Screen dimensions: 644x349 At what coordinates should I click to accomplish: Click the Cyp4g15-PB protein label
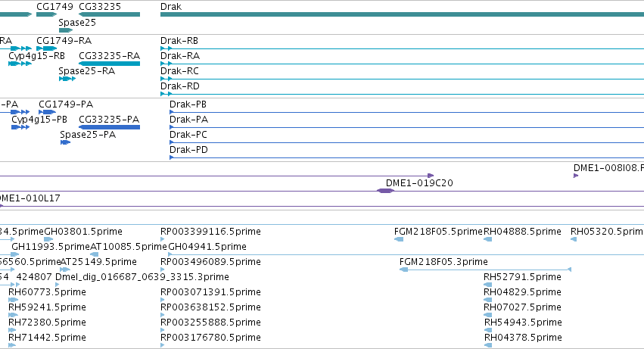click(39, 120)
